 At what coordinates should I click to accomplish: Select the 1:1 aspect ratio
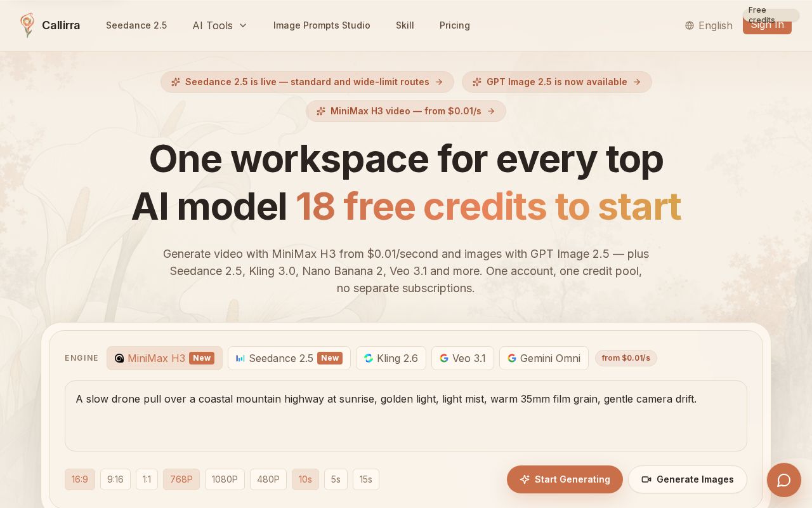click(x=147, y=479)
